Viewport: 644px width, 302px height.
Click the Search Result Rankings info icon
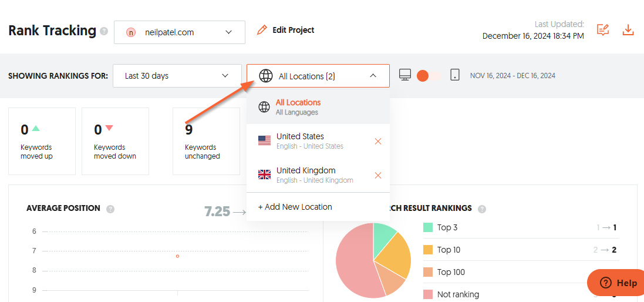pyautogui.click(x=482, y=209)
